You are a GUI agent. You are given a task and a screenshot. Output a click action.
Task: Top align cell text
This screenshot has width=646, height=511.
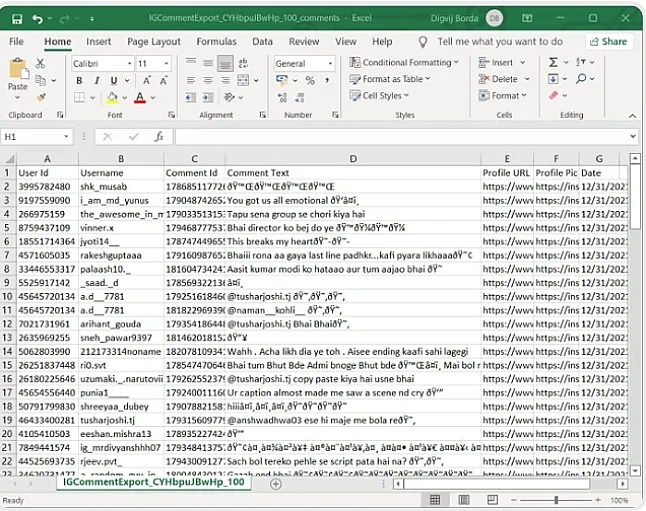pos(190,63)
